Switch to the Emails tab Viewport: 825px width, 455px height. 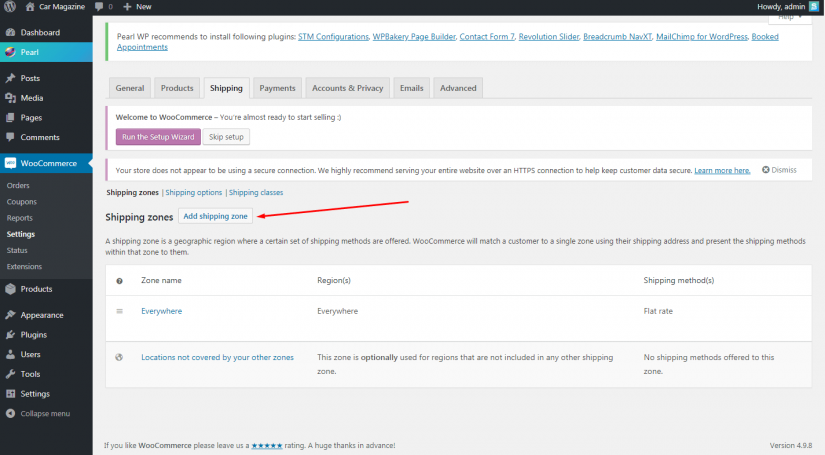411,88
